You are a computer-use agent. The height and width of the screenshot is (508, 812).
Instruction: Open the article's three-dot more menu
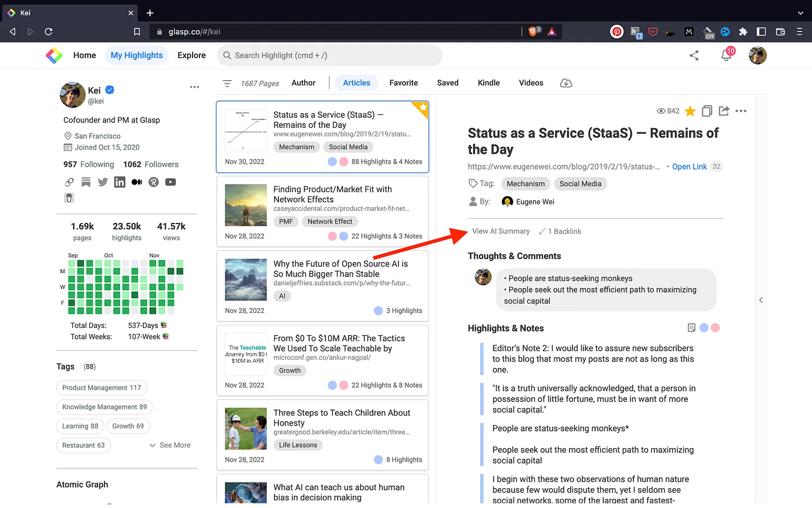coord(741,111)
